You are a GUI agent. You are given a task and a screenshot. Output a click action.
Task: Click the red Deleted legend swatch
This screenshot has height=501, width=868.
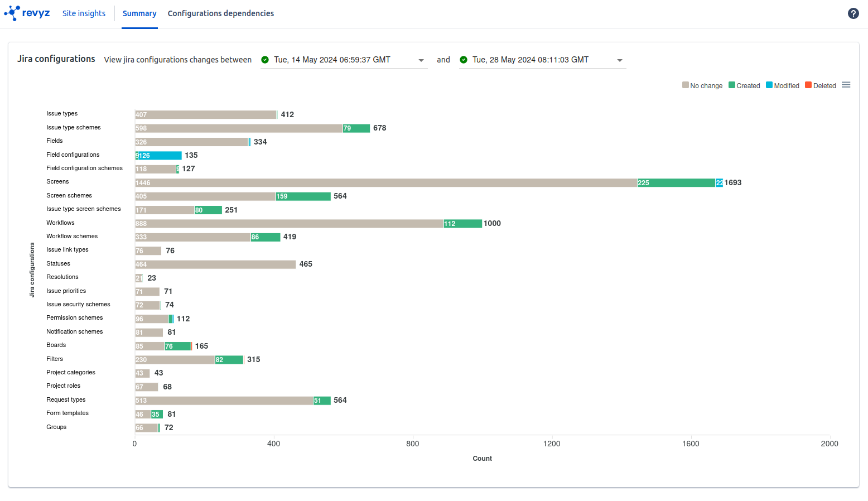click(808, 85)
